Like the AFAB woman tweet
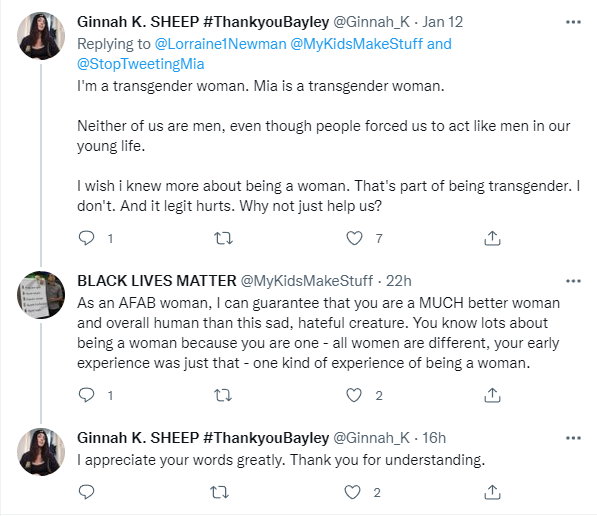 tap(354, 395)
